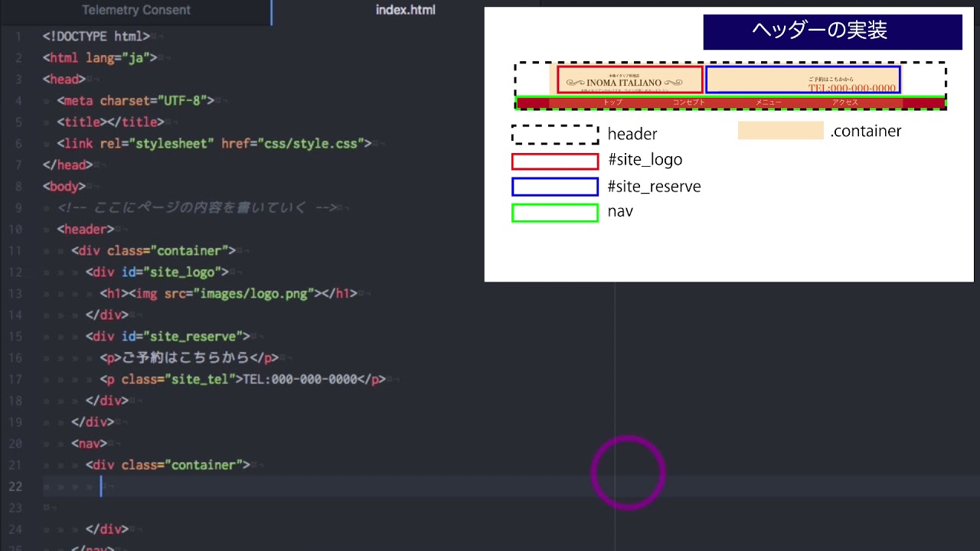Switch to the index.html tab

point(405,10)
